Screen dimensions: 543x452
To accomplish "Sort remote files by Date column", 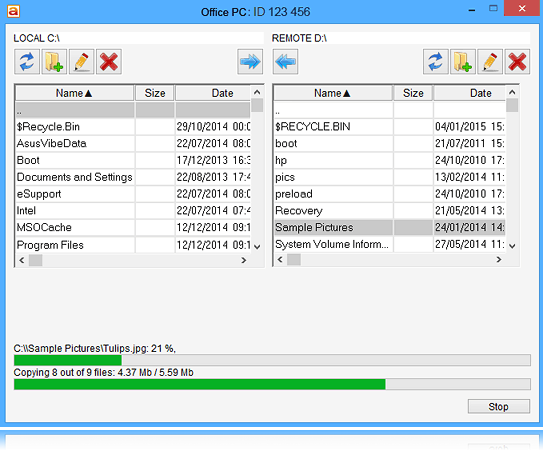I will tap(470, 93).
